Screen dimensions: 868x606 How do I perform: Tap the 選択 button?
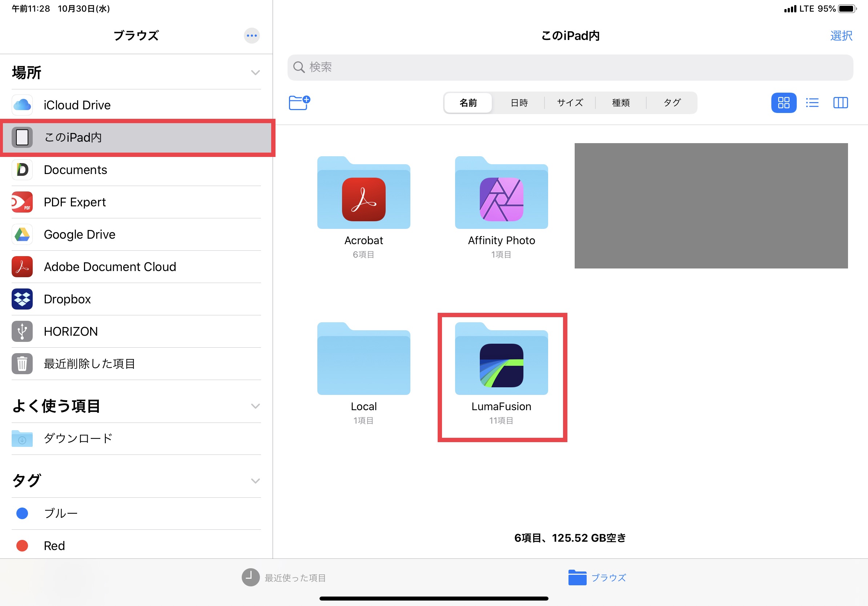(841, 36)
